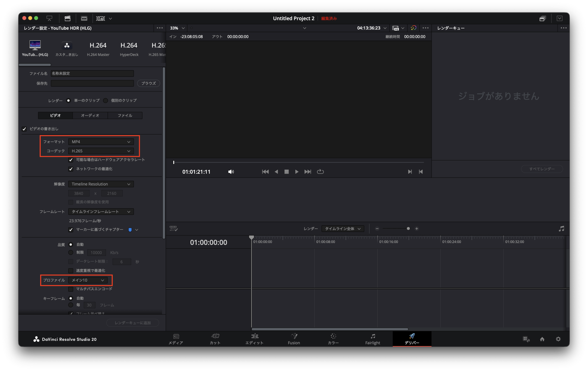Open the timecode 04:13:36:23 dropdown
Viewport: 588px width, 371px height.
372,28
